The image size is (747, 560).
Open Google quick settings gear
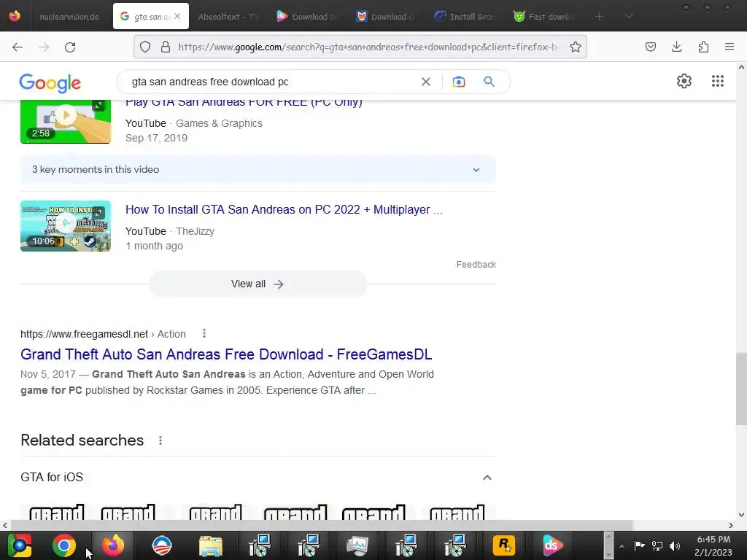[x=684, y=81]
